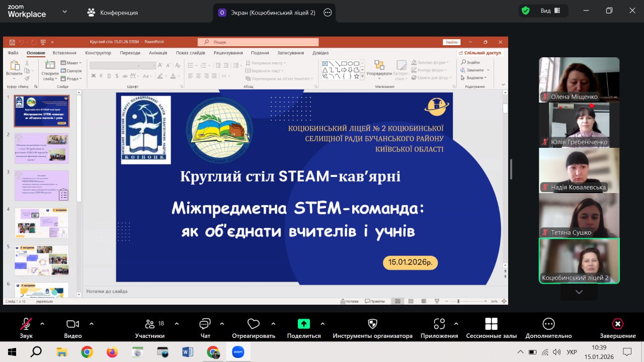Click the green Поделиться share screen icon

304,324
